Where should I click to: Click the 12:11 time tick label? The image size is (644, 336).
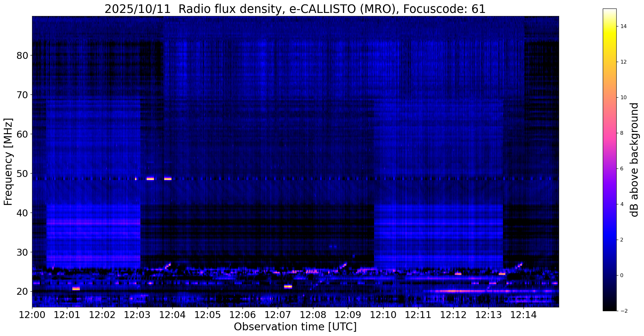[x=418, y=315]
